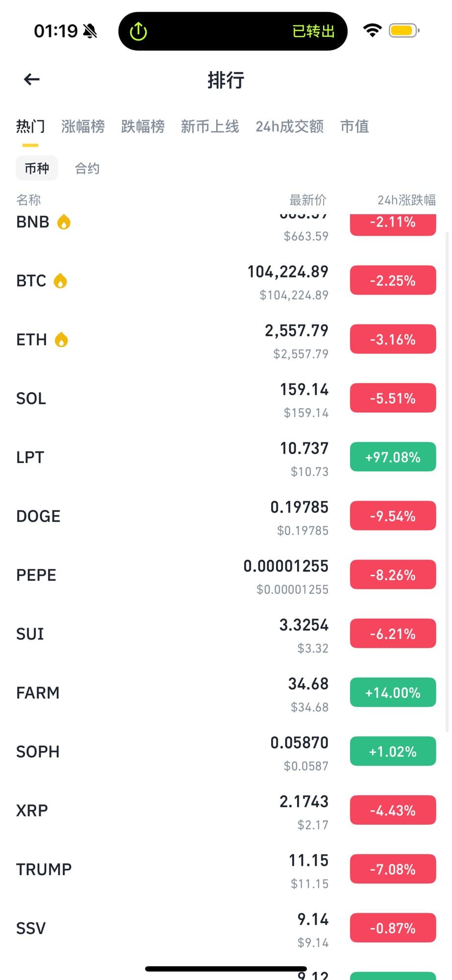Open the DOGE row in the list

[147, 516]
